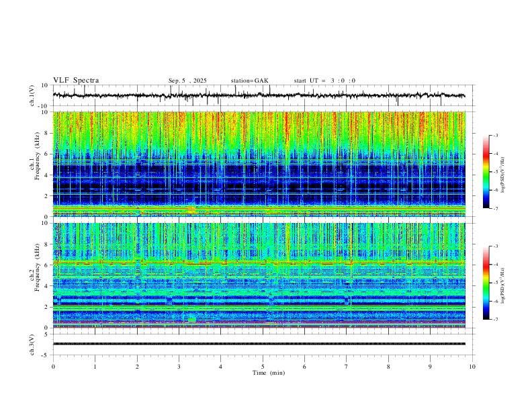Screen dimensions: 532x411
Task: Click the 'start UT = 3 :0 :0' text
Action: click(x=324, y=81)
